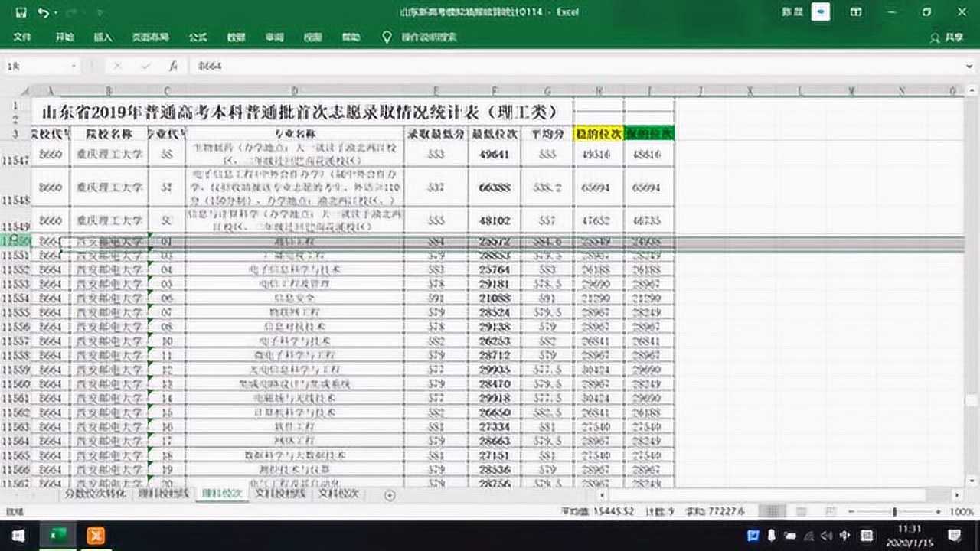Viewport: 980px width, 551px height.
Task: Open the 页面布局 ribbon tab
Action: [150, 37]
